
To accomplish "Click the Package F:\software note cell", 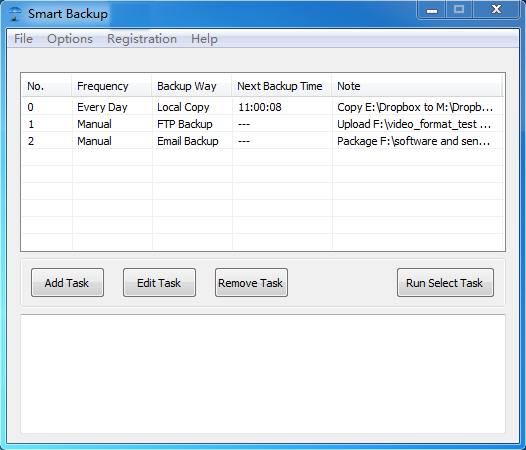I will (x=413, y=141).
